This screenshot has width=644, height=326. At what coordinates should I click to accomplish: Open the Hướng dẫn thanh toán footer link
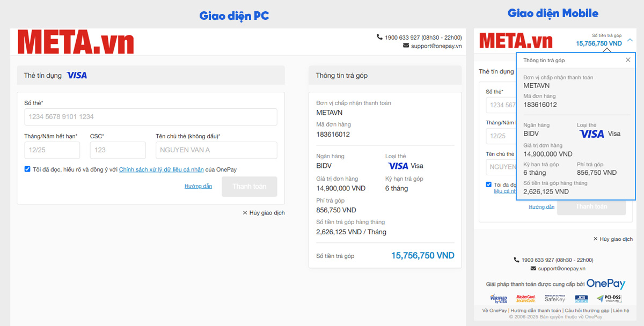536,310
